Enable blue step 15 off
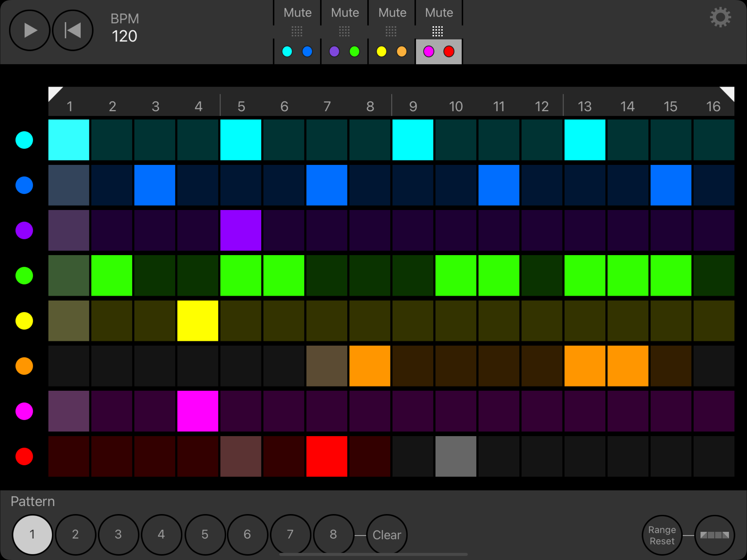Image resolution: width=747 pixels, height=560 pixels. [x=671, y=185]
